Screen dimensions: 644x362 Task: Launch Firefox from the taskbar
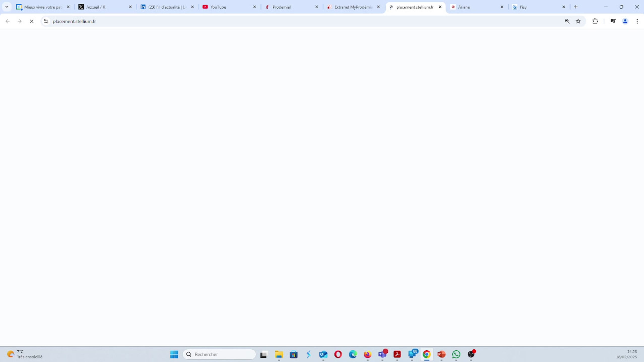pos(367,354)
